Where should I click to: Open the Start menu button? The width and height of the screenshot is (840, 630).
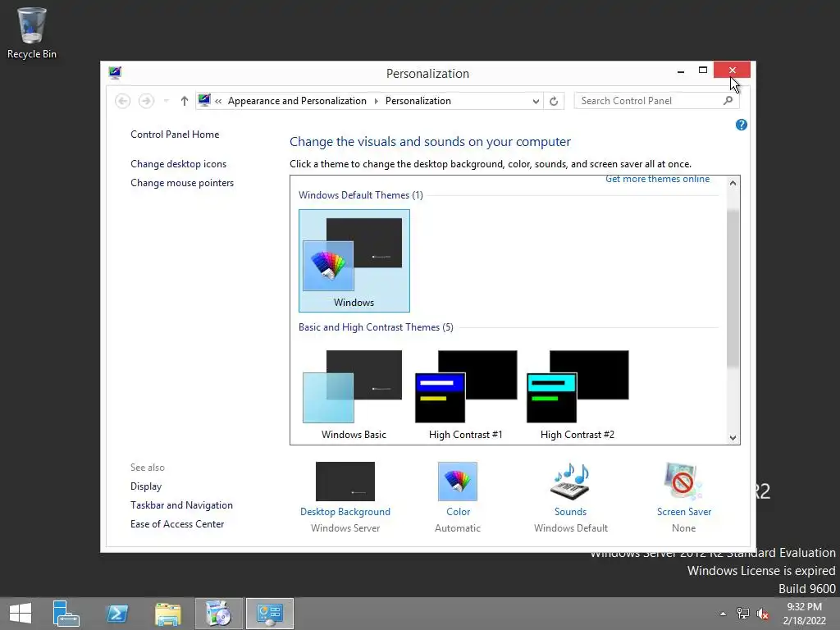[x=21, y=614]
